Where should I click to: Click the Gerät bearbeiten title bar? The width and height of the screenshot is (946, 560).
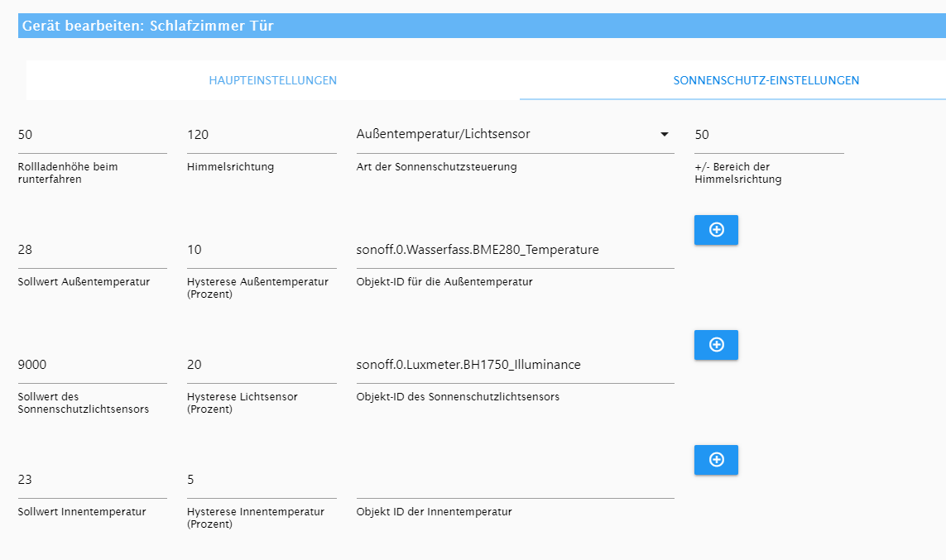coord(482,26)
